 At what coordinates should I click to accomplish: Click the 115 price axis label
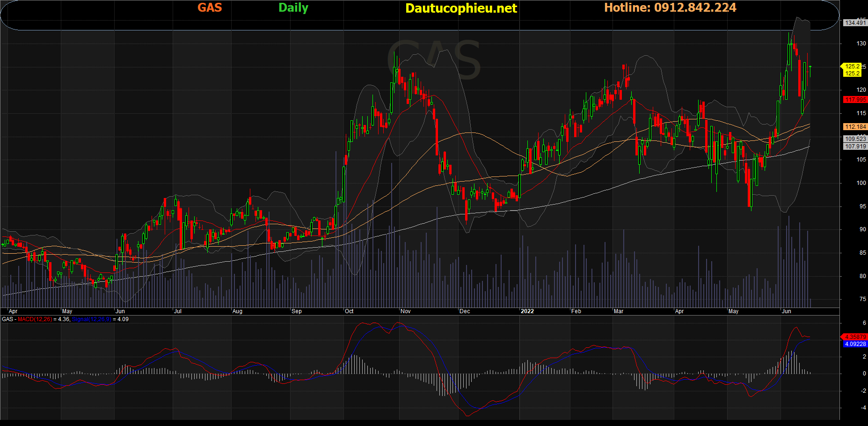[x=861, y=113]
